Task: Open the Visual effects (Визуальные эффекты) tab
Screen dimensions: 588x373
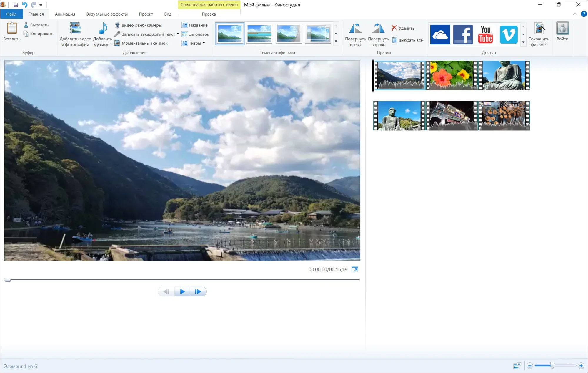Action: (x=107, y=14)
